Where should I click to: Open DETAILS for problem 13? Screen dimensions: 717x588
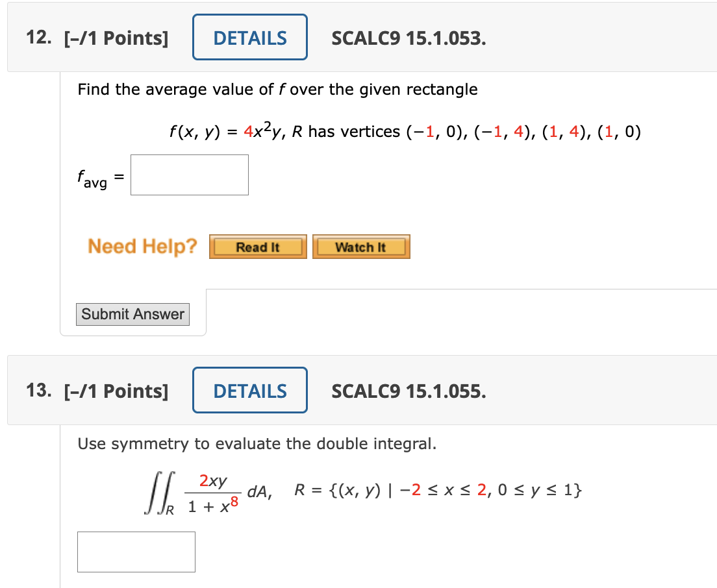point(249,390)
